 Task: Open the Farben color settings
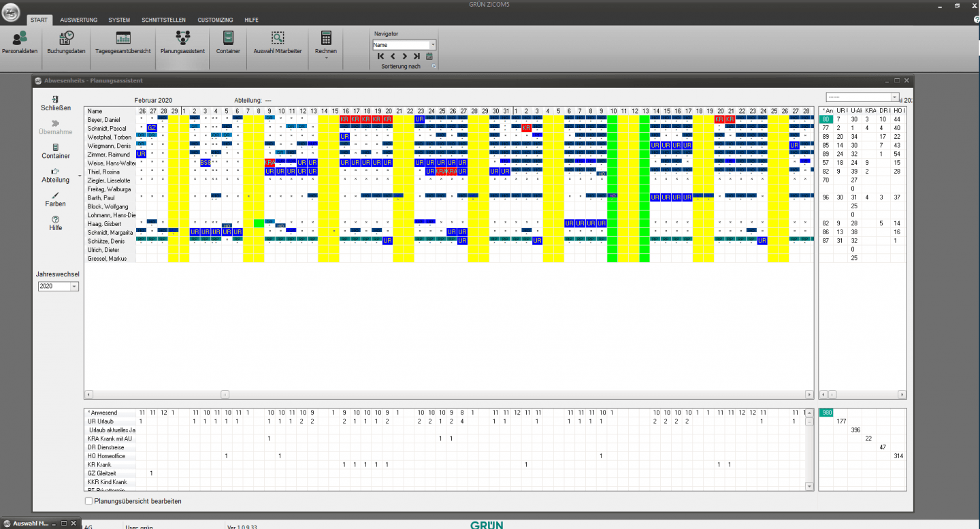[56, 199]
